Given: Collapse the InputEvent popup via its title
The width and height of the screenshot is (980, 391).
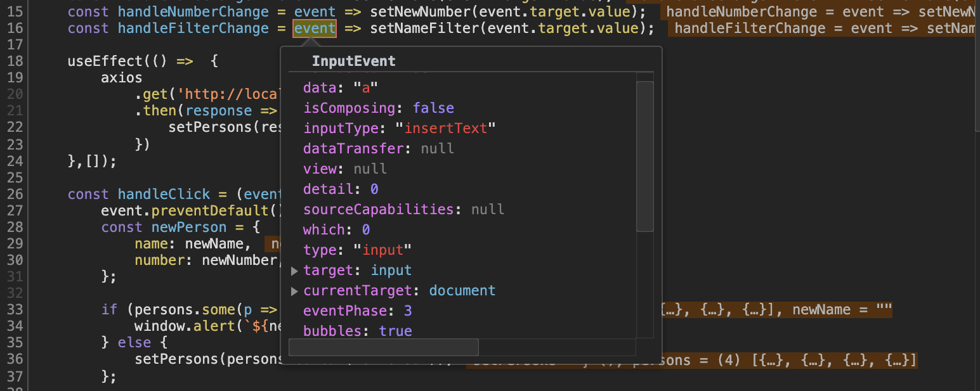Looking at the screenshot, I should (353, 61).
